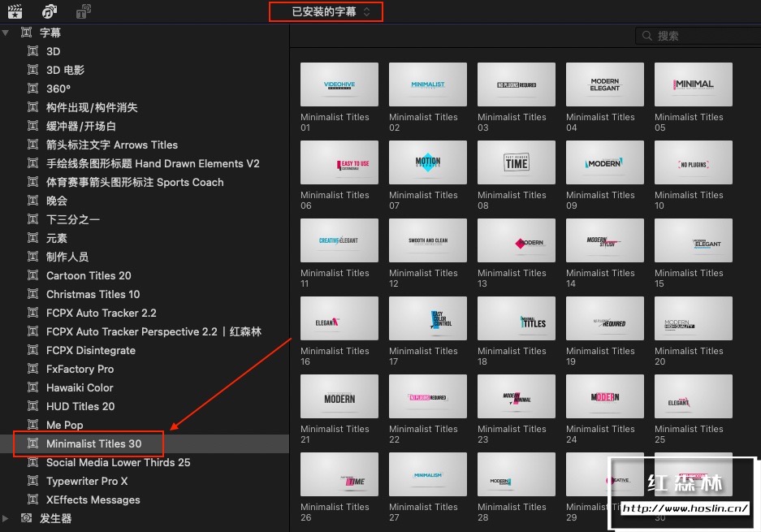
Task: Select Minimalist Titles 12 thumbnail
Action: pos(427,240)
